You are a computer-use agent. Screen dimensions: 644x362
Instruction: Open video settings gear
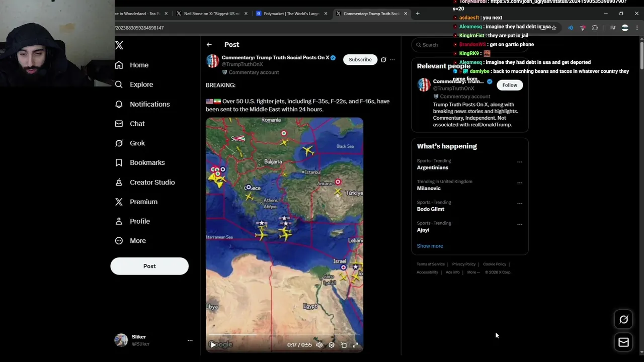coord(332,345)
